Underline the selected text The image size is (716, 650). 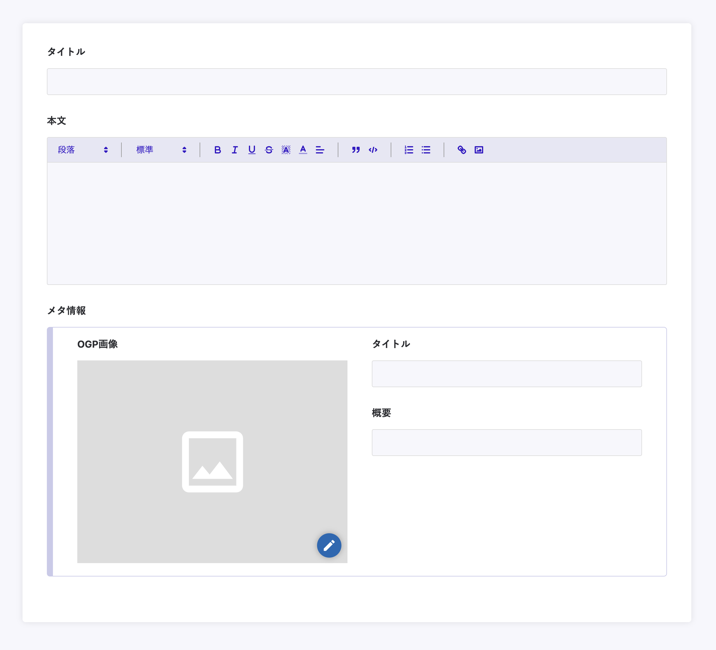point(251,150)
